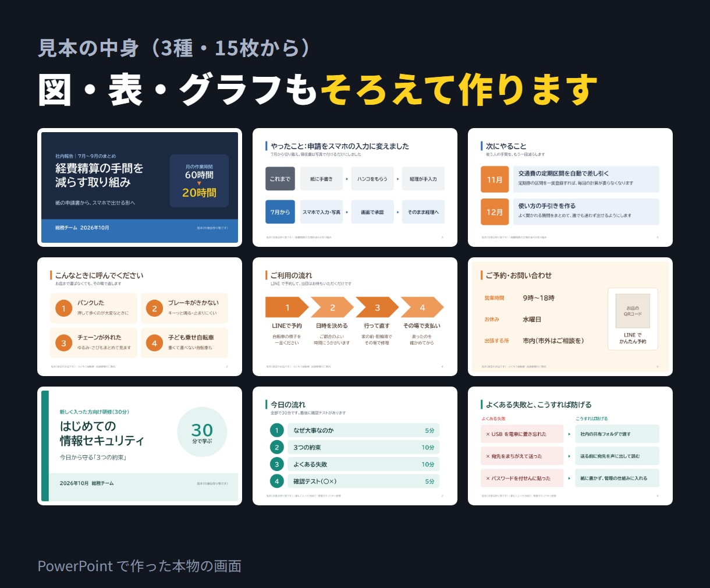Select the スマホで入力・写真 step box

click(x=321, y=212)
